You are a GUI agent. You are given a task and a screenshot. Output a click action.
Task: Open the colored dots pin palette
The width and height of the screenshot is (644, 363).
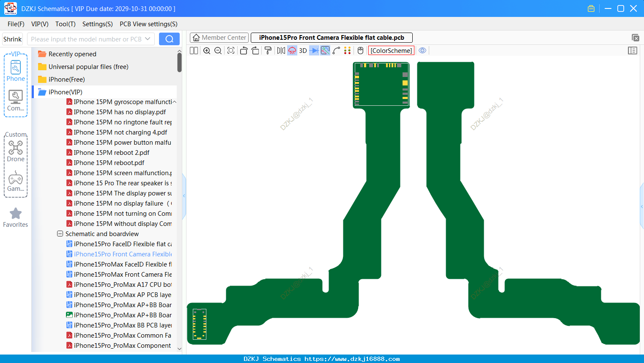pyautogui.click(x=348, y=50)
